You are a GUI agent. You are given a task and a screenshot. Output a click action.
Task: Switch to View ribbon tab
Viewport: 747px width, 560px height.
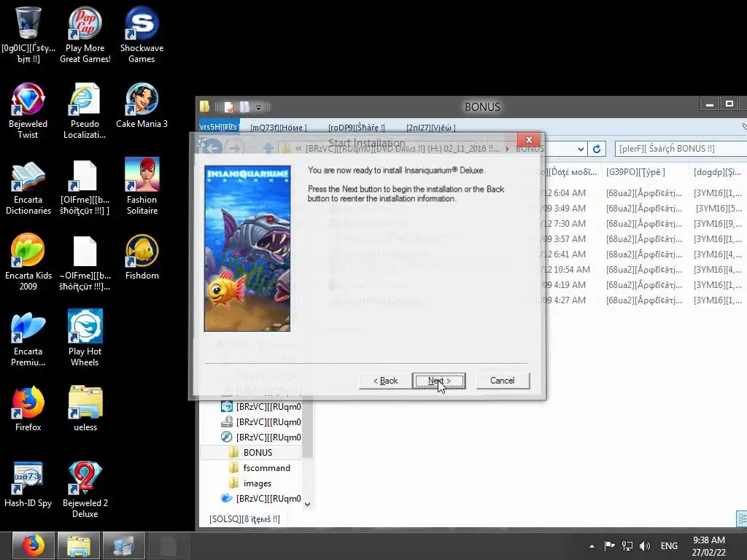click(430, 128)
